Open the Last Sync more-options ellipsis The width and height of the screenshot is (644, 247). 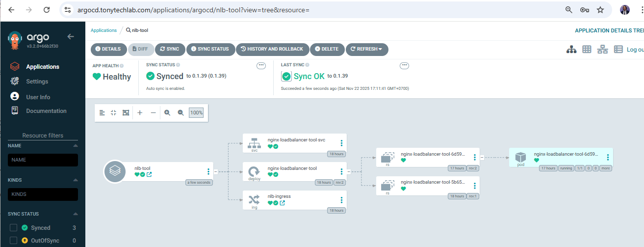pos(405,66)
